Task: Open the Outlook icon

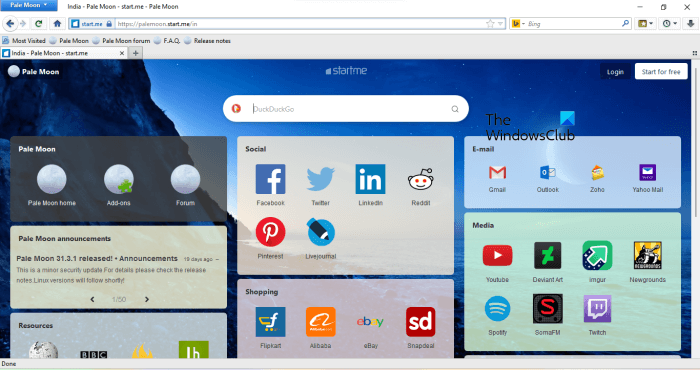Action: [x=547, y=172]
